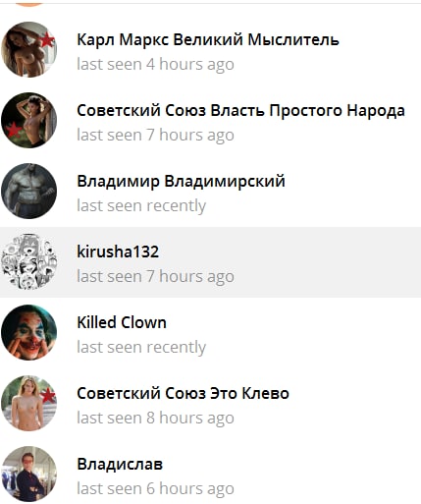421x504 pixels.
Task: Open avatar of Карл Маркс Великий Мыслитель
Action: (28, 50)
